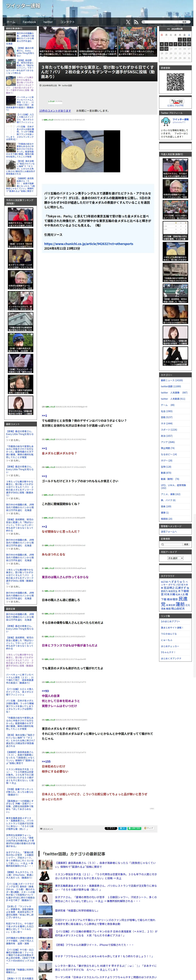The image size is (196, 980).
Task: Open the twitter話題 (11089) category
Action: (171, 386)
